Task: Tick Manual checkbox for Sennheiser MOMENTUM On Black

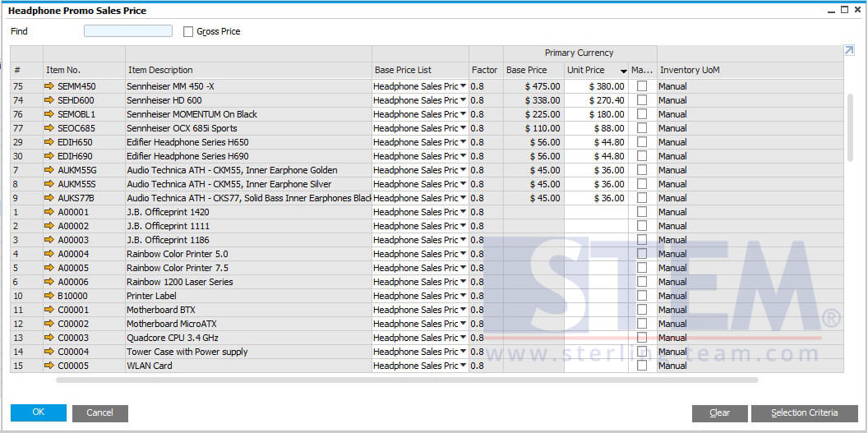Action: (x=642, y=114)
